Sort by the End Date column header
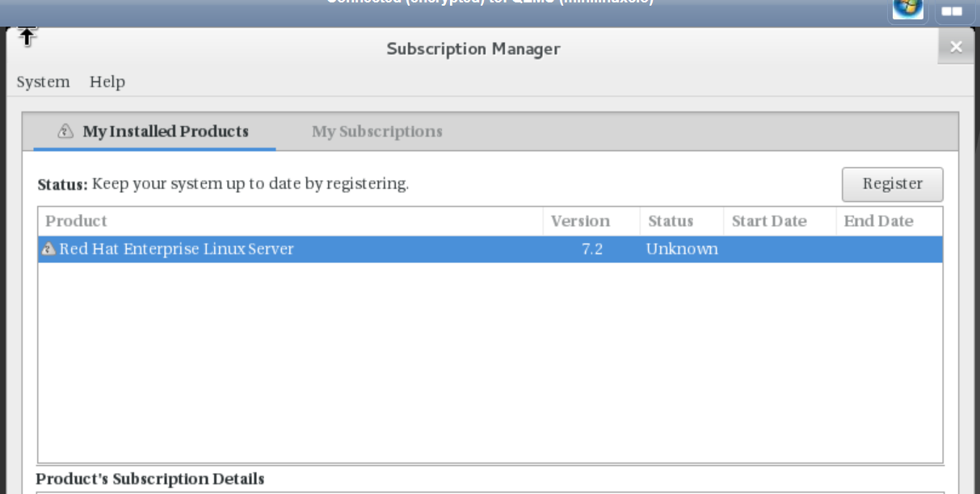980x494 pixels. (889, 221)
